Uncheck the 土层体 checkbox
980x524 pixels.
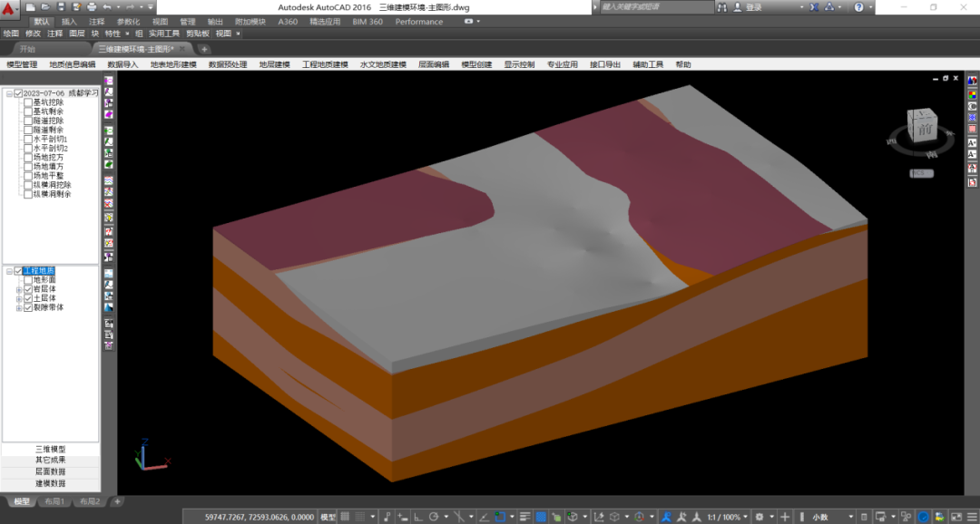point(28,298)
